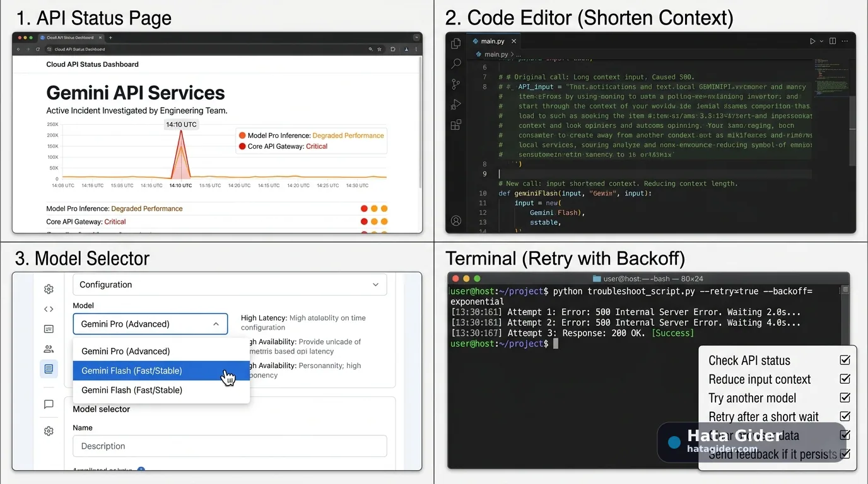Click the terminal prompt cursor line

505,344
